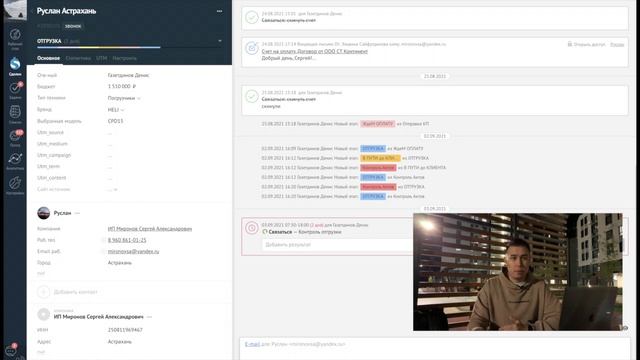
Task: Click the lock icon beside Открыть доступ
Action: [x=570, y=44]
